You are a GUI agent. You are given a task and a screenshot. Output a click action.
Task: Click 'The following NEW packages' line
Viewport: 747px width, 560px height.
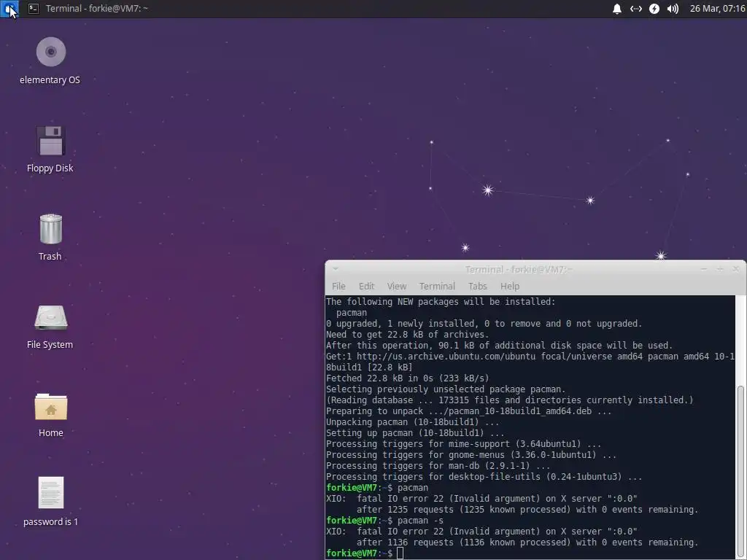pyautogui.click(x=441, y=301)
